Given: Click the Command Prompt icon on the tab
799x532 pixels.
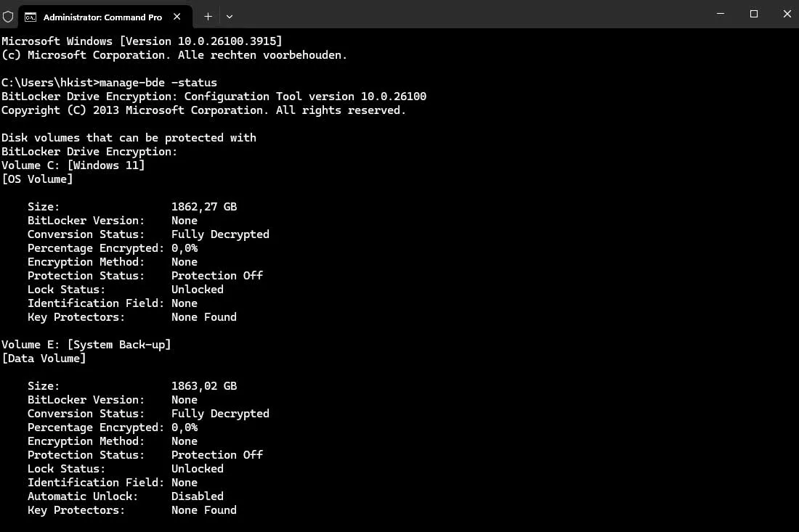Looking at the screenshot, I should [x=31, y=16].
